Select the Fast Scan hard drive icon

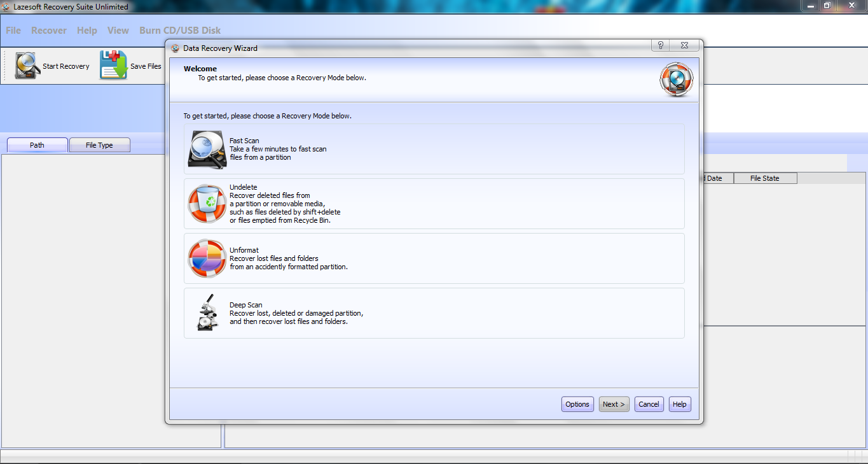point(207,149)
